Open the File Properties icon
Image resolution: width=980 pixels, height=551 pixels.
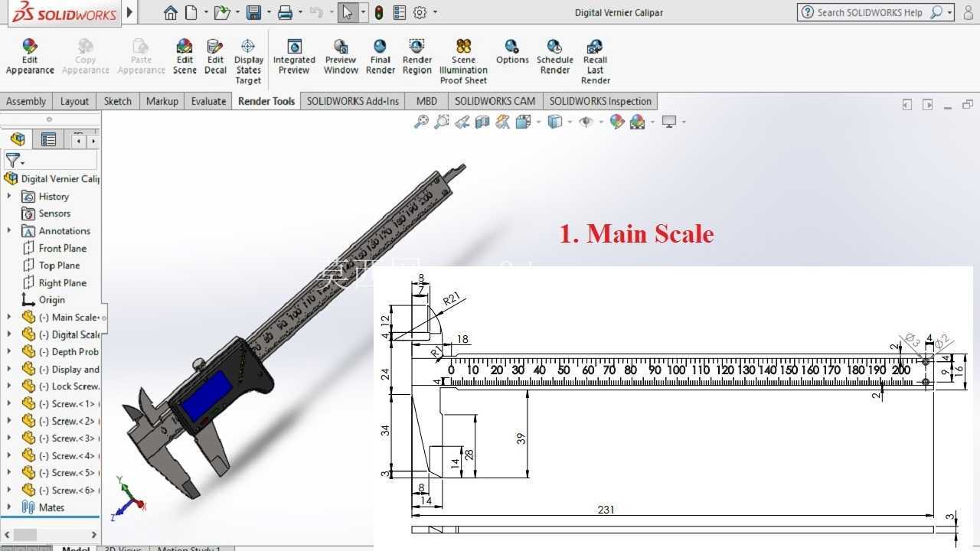399,12
